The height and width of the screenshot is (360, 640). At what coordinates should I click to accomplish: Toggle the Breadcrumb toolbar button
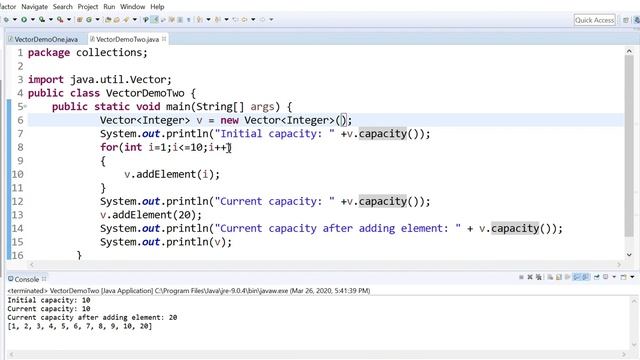click(146, 19)
